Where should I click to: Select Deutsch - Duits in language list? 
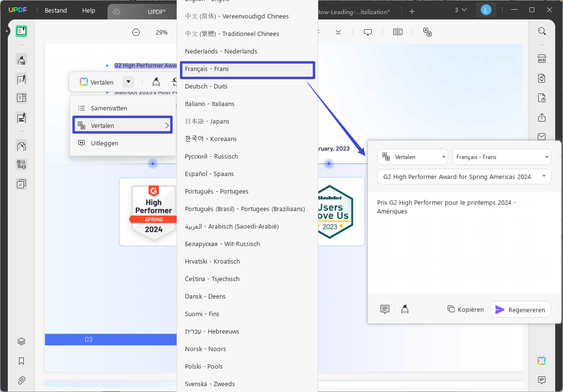click(x=247, y=86)
